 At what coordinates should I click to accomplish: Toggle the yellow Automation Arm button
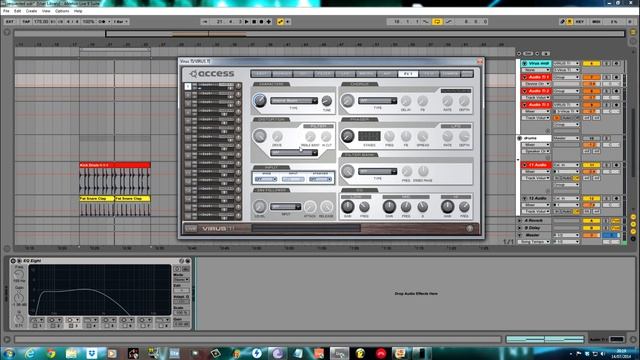(280, 22)
